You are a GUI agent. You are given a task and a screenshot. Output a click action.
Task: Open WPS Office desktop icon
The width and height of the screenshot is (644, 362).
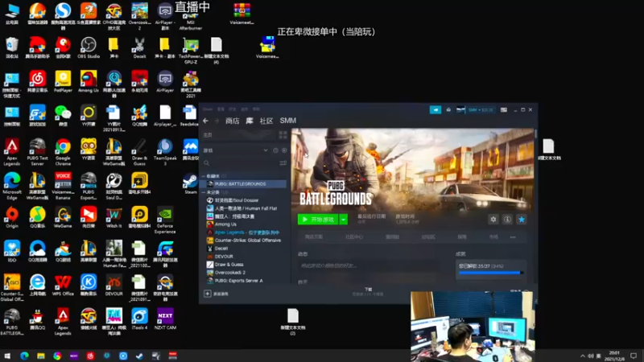coord(63,286)
